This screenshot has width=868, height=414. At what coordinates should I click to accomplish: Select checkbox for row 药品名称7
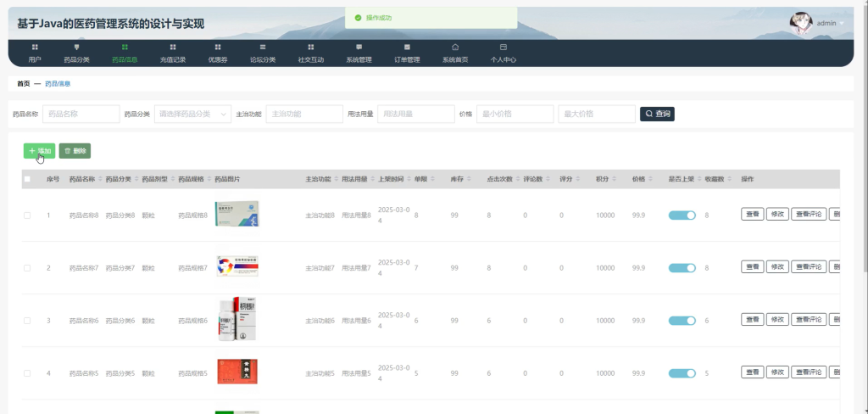click(x=27, y=268)
